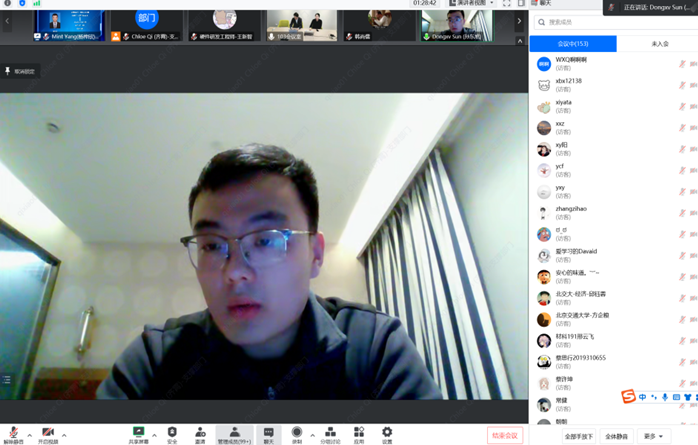This screenshot has width=698, height=445.
Task: Click the unmute microphone icon
Action: pyautogui.click(x=13, y=433)
